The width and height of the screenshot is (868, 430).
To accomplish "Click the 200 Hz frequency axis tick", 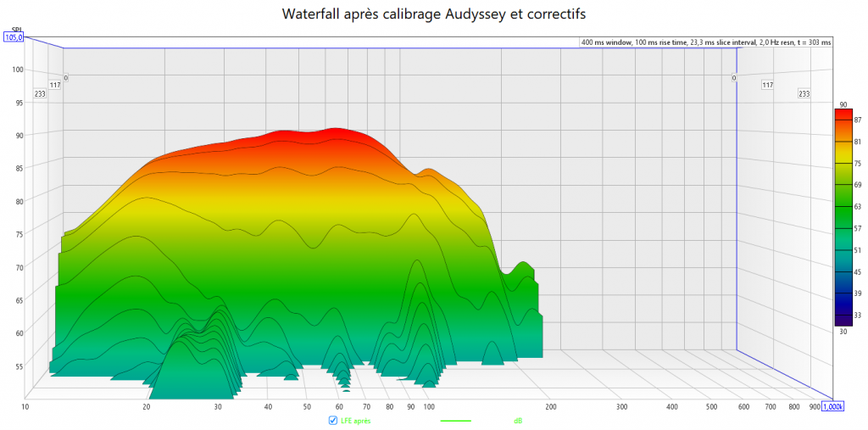I will click(x=550, y=408).
